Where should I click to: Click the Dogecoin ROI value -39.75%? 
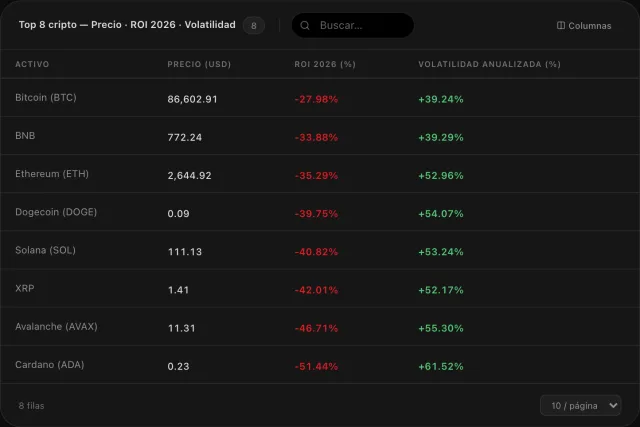(x=316, y=214)
